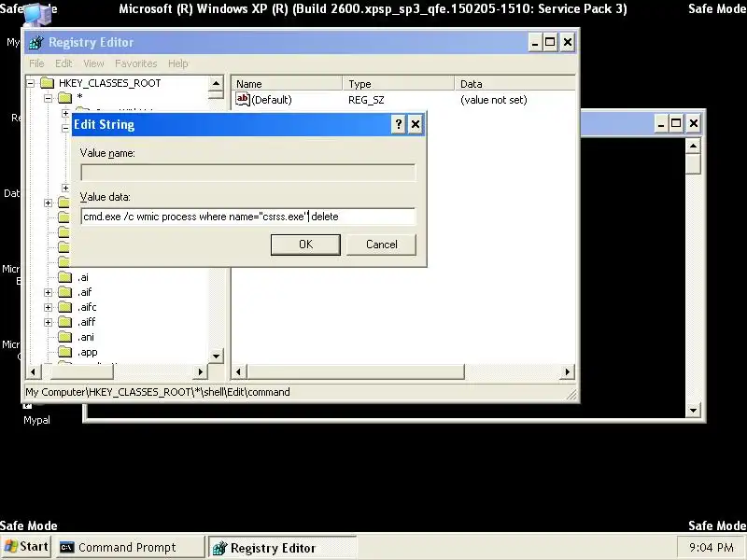Click the "(value not set)" data cell
This screenshot has width=747, height=560.
coord(494,100)
